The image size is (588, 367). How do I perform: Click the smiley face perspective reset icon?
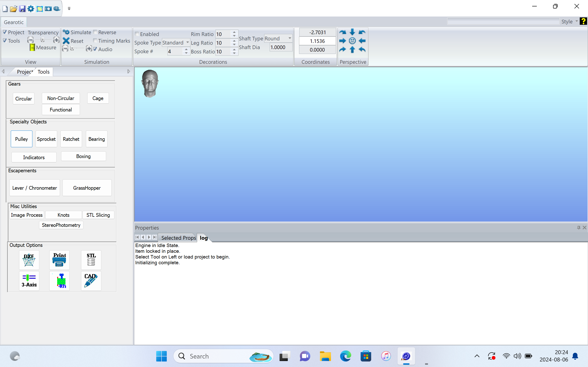point(352,41)
